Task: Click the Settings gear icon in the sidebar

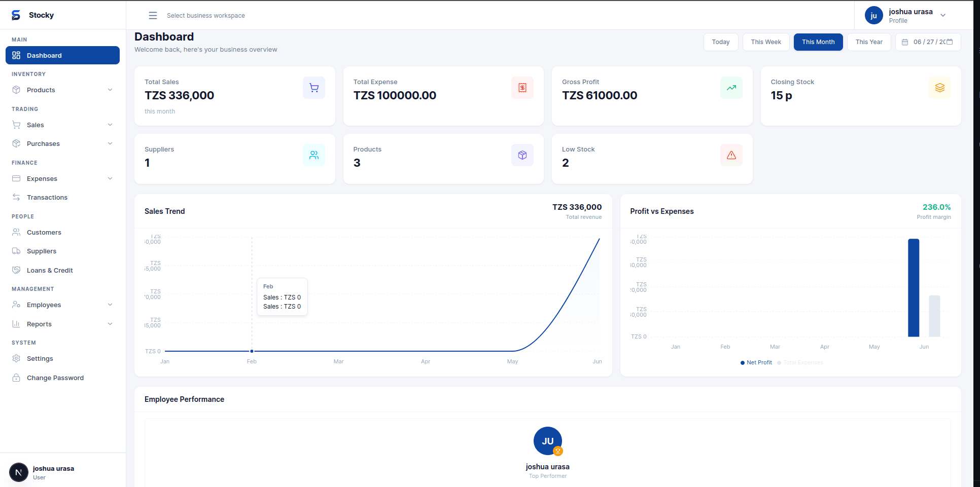Action: [x=16, y=358]
